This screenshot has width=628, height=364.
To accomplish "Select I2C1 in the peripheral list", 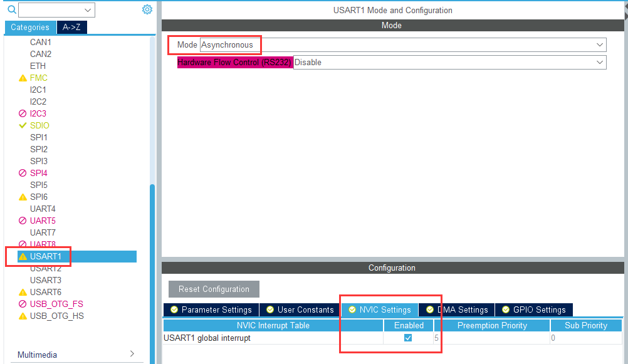I will pos(38,90).
